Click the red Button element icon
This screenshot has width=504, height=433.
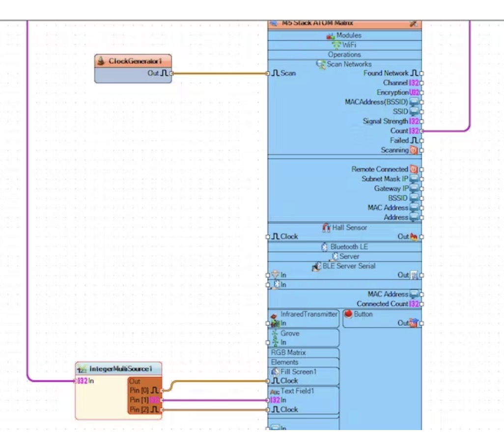coord(348,314)
